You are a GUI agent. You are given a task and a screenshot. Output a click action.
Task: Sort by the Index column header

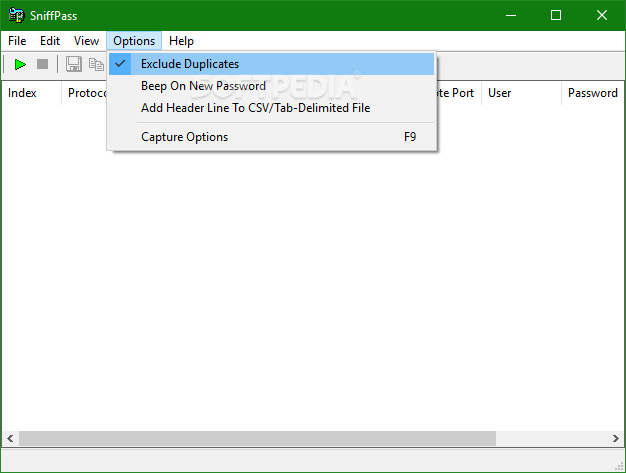(32, 93)
